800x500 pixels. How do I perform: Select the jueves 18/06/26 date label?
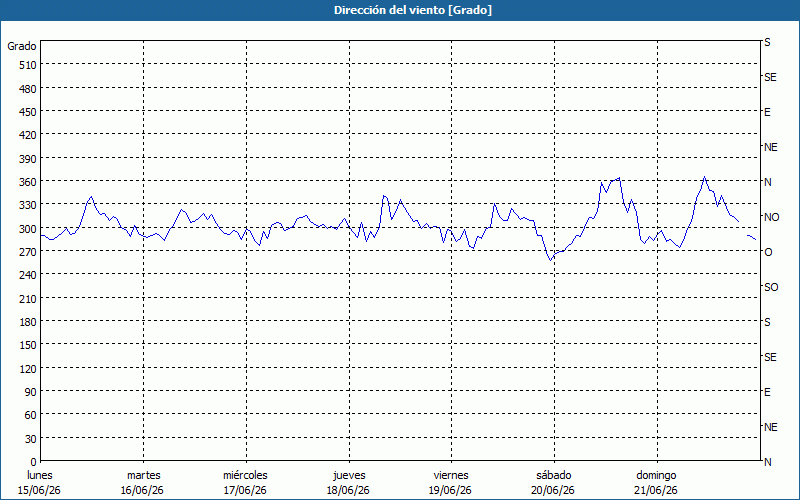tap(348, 483)
